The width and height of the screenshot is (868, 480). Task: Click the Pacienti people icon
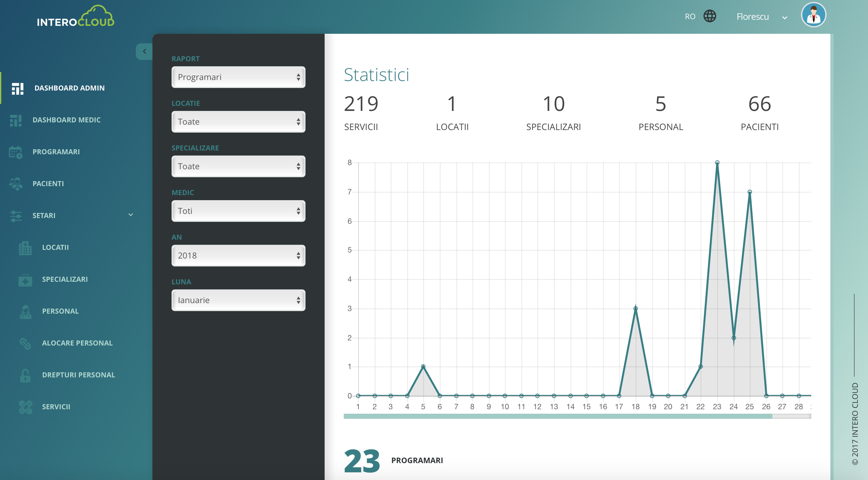(16, 184)
